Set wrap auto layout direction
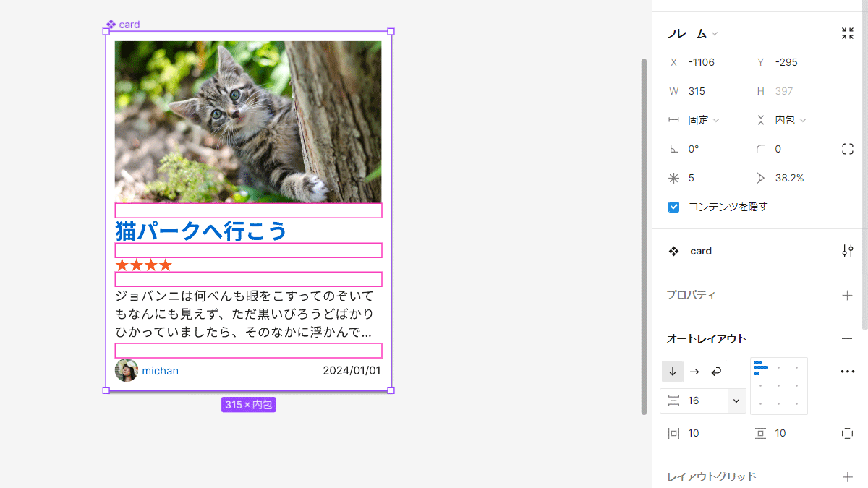The height and width of the screenshot is (488, 868). coord(716,372)
